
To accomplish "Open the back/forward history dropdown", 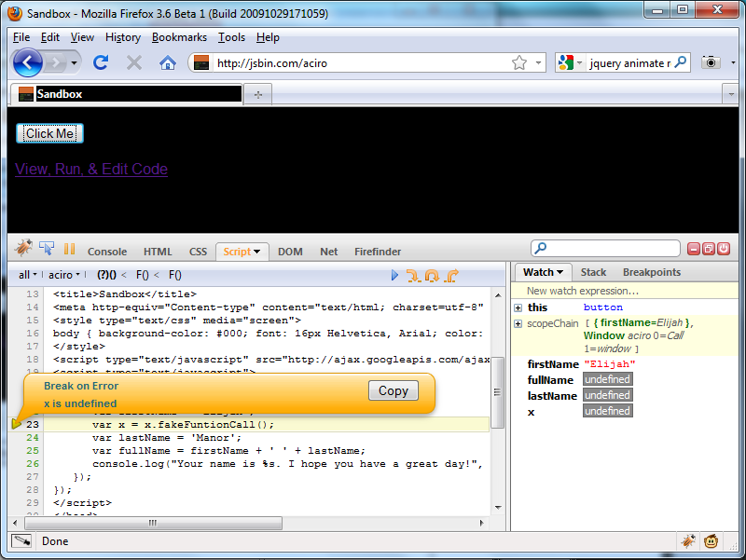I will click(x=74, y=62).
